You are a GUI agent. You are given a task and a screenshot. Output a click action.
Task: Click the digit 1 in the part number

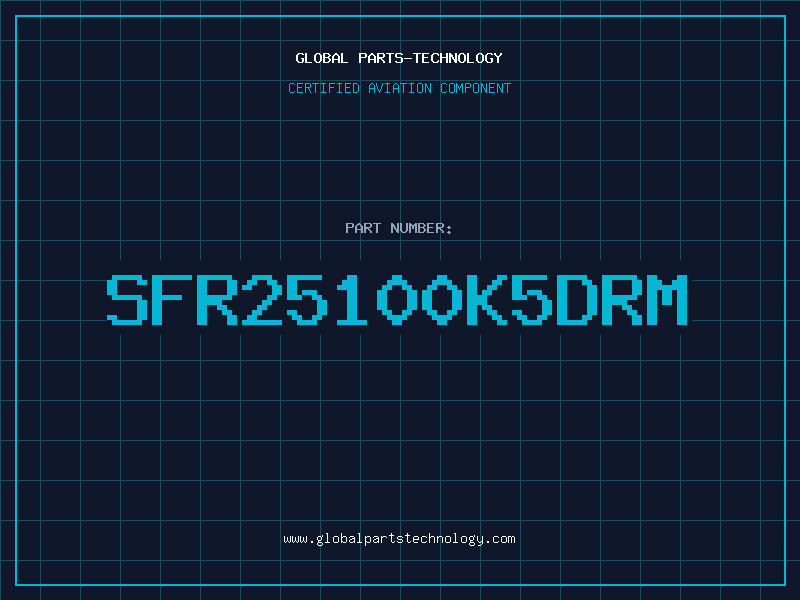tap(352, 299)
